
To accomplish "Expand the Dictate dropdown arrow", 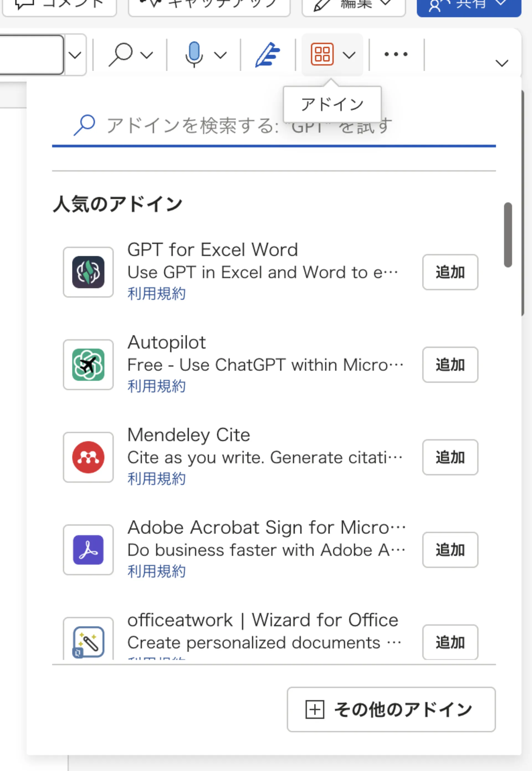I will click(x=220, y=55).
